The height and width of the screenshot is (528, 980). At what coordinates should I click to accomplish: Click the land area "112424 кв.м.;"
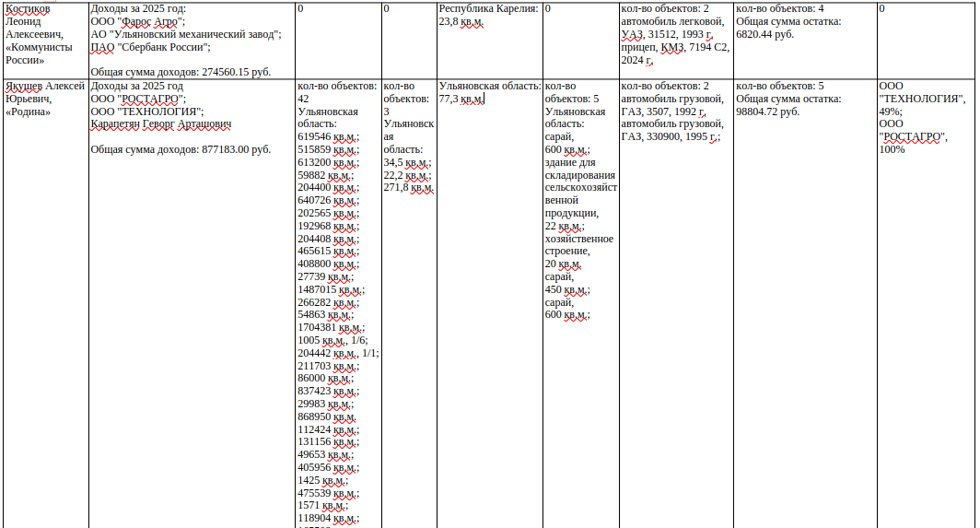tap(328, 429)
